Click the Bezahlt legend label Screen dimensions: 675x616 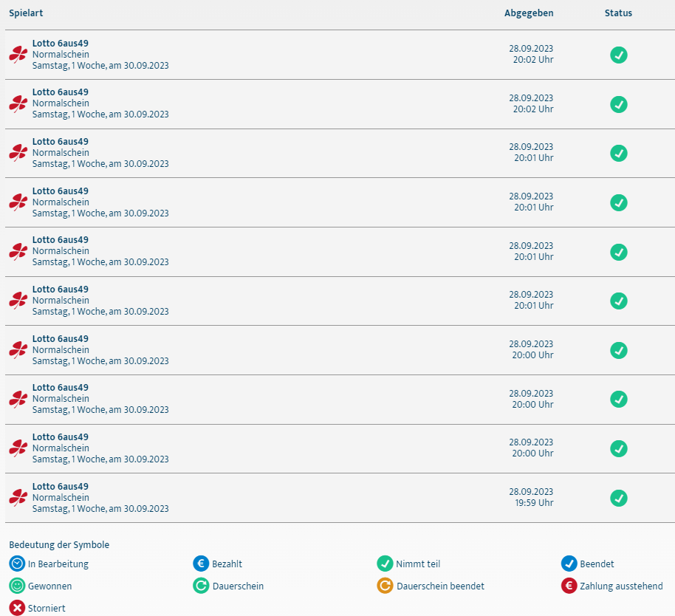tap(227, 564)
